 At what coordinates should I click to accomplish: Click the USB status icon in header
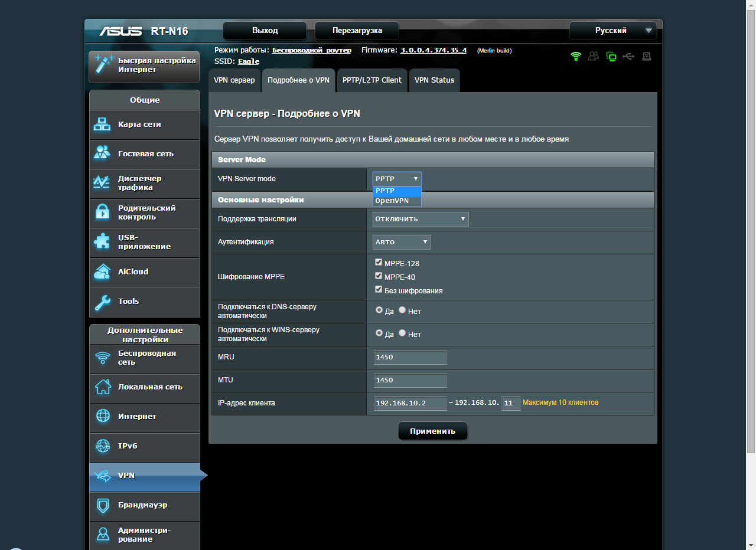(x=628, y=56)
